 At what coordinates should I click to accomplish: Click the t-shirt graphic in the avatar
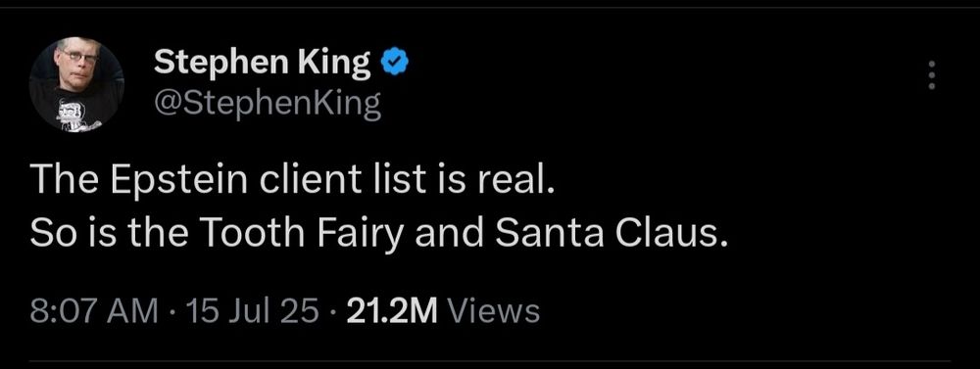click(75, 116)
